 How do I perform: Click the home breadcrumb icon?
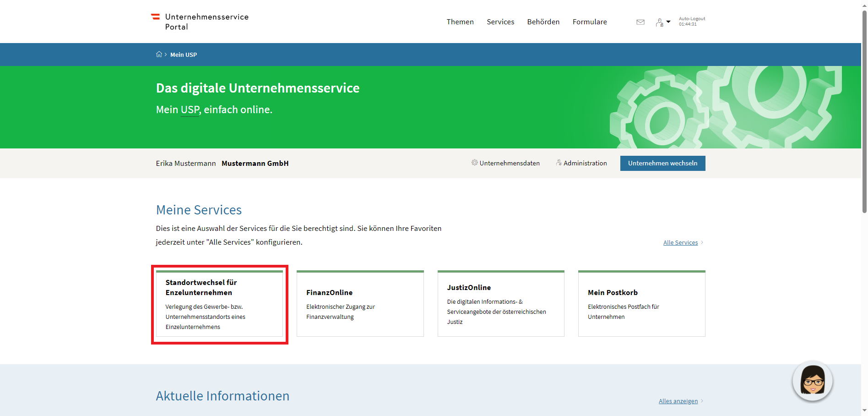click(x=159, y=55)
